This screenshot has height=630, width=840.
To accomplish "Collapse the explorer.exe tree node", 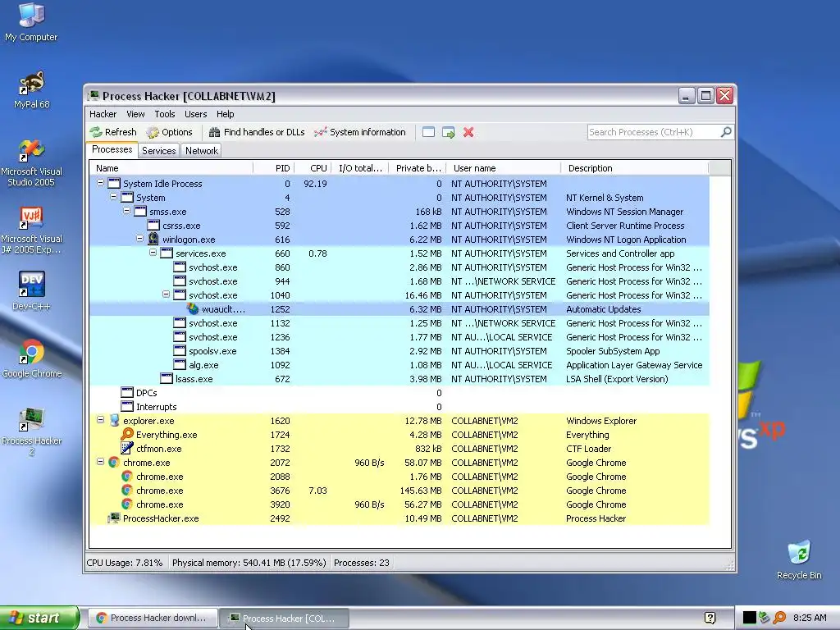I will point(100,419).
